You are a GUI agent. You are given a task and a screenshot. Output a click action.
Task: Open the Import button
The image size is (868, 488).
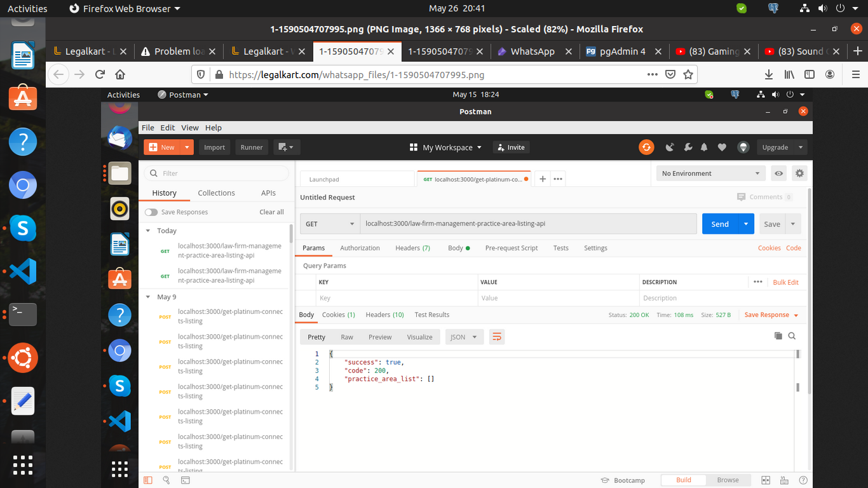[214, 147]
